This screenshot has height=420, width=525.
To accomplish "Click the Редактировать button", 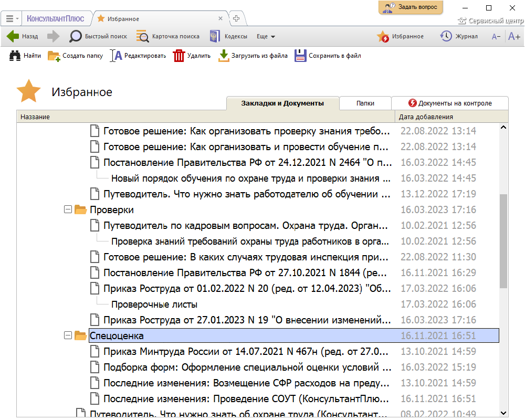I will point(139,56).
